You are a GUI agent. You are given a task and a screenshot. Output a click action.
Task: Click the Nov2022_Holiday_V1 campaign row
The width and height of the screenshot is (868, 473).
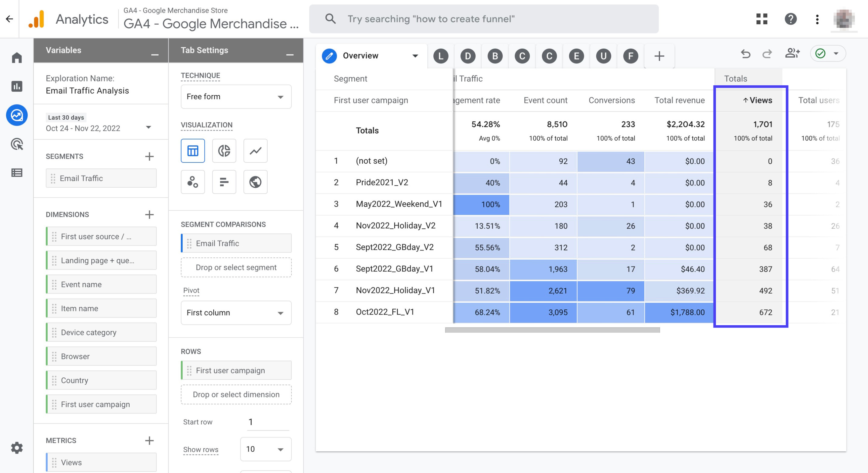[x=395, y=290]
